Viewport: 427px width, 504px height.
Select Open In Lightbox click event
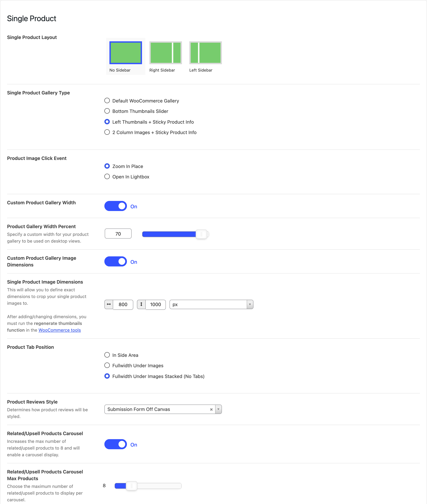[x=107, y=176]
